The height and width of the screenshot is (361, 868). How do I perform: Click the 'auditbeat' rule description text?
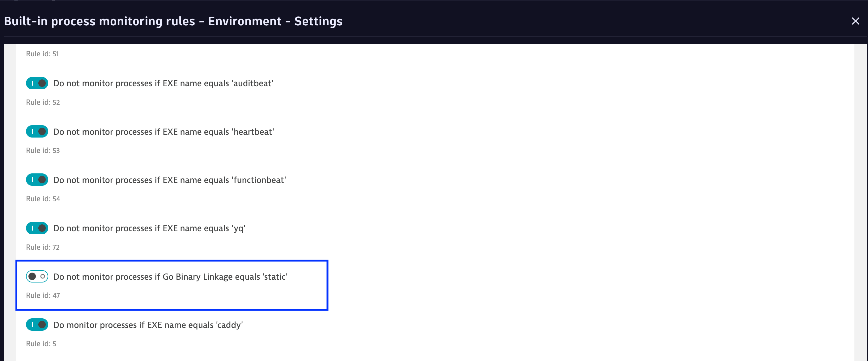coord(163,83)
